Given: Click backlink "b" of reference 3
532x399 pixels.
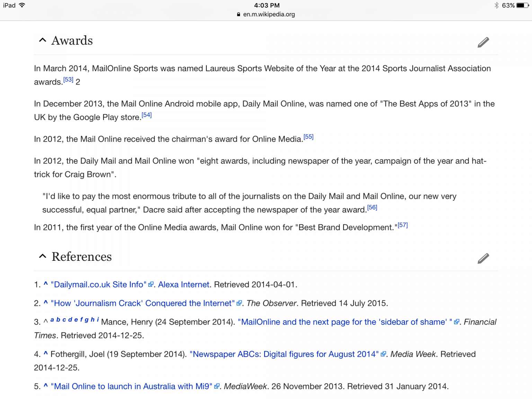Looking at the screenshot, I should pos(58,319).
